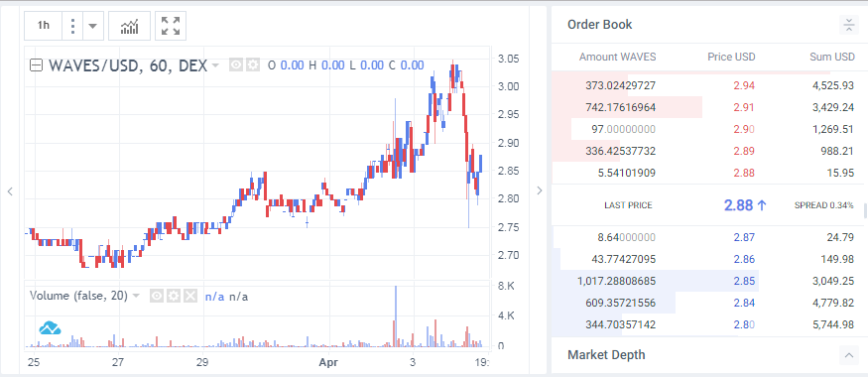This screenshot has width=868, height=377.
Task: Open the chart indicators icon
Action: pos(129,26)
